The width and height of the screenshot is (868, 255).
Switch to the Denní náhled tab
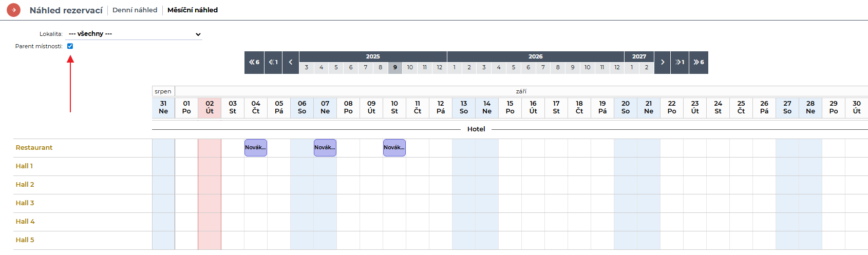135,10
